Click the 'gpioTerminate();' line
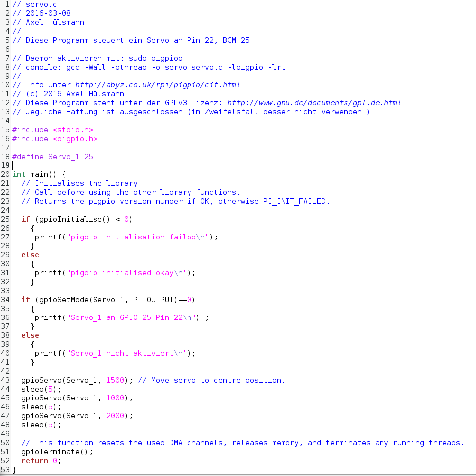Image resolution: width=476 pixels, height=476 pixels. (57, 452)
